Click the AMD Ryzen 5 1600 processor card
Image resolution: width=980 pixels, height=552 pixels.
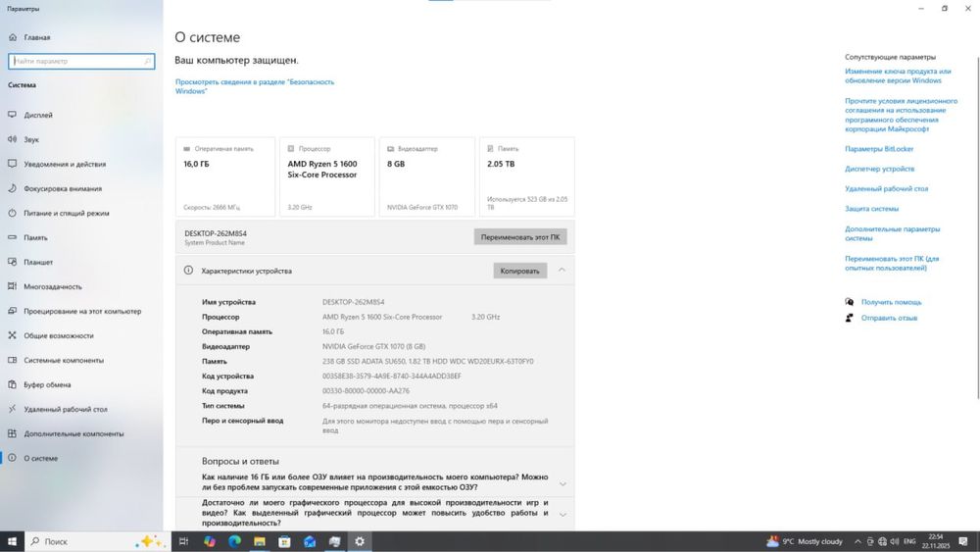[x=327, y=176]
